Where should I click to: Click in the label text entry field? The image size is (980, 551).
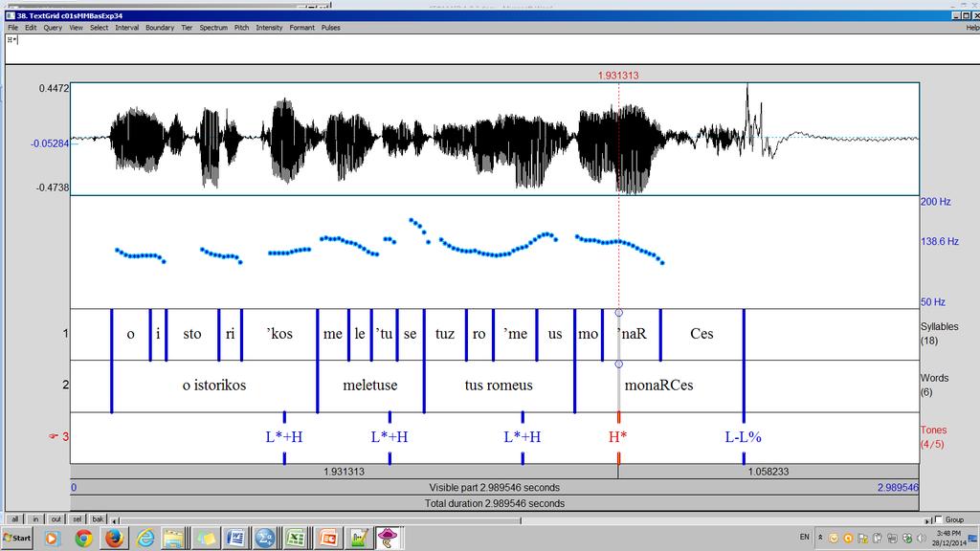pos(493,49)
